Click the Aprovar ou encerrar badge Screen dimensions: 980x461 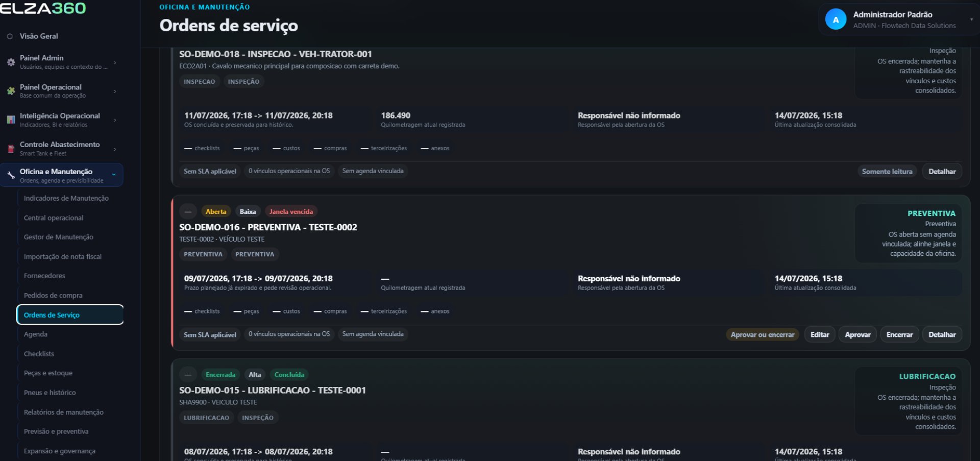(x=763, y=334)
